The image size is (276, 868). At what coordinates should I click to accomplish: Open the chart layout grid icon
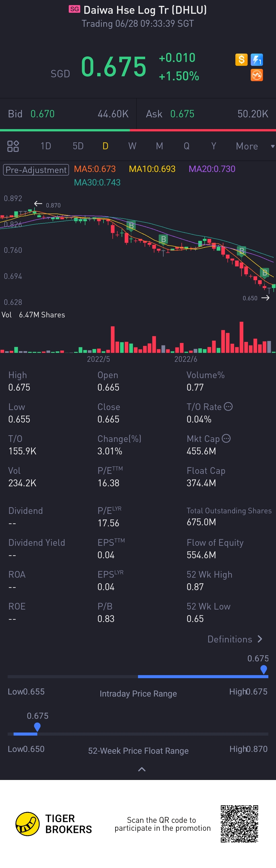13,146
